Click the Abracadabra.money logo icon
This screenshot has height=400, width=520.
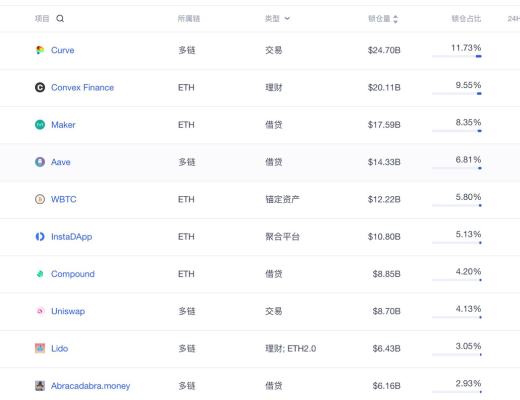[x=40, y=386]
